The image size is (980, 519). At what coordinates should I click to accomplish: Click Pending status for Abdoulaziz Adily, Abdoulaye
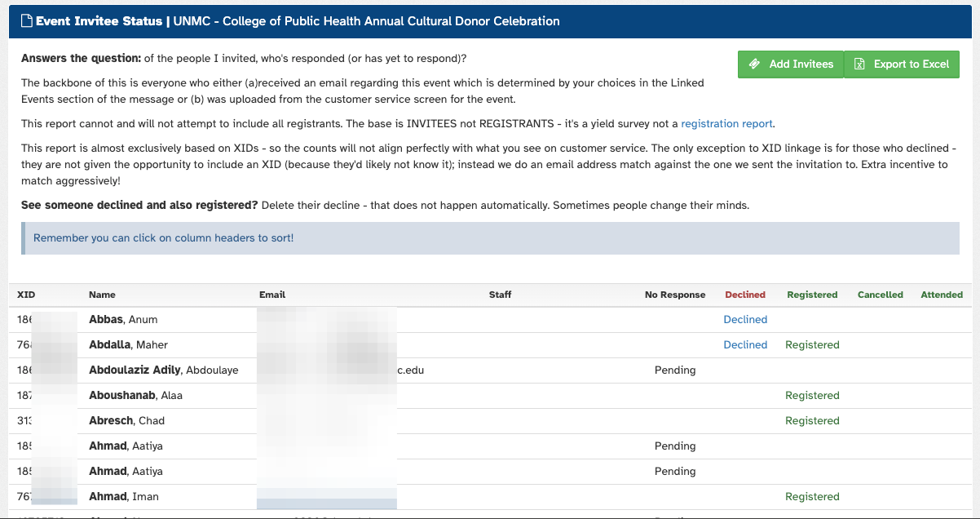(x=675, y=370)
